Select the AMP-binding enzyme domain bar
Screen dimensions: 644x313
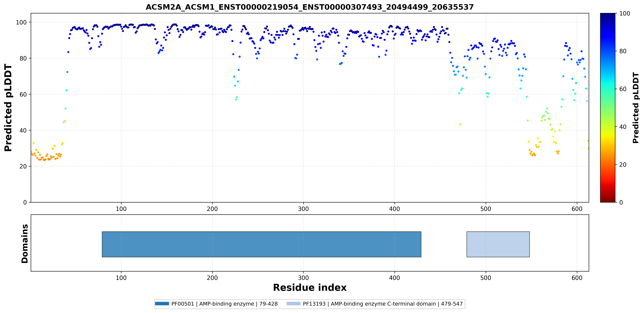pyautogui.click(x=261, y=244)
